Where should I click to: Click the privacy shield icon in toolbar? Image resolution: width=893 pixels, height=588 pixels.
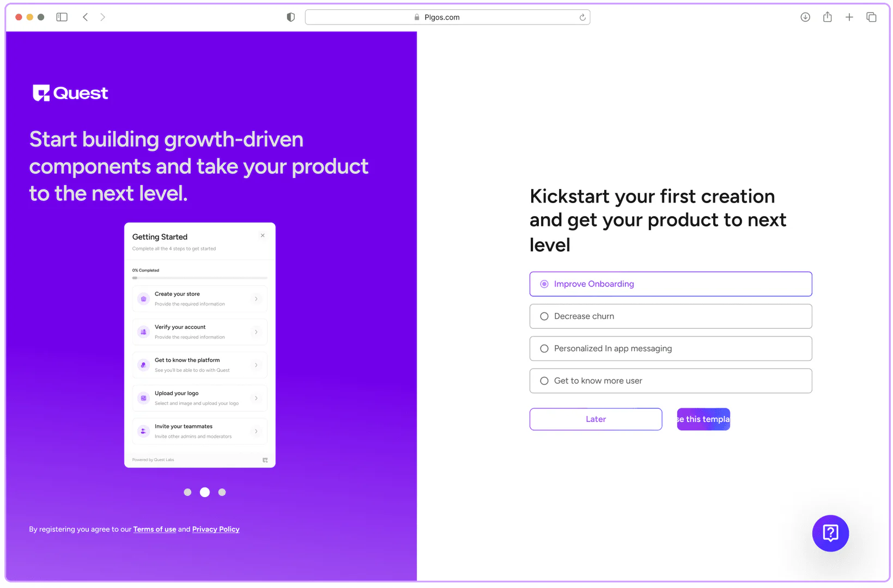point(290,17)
